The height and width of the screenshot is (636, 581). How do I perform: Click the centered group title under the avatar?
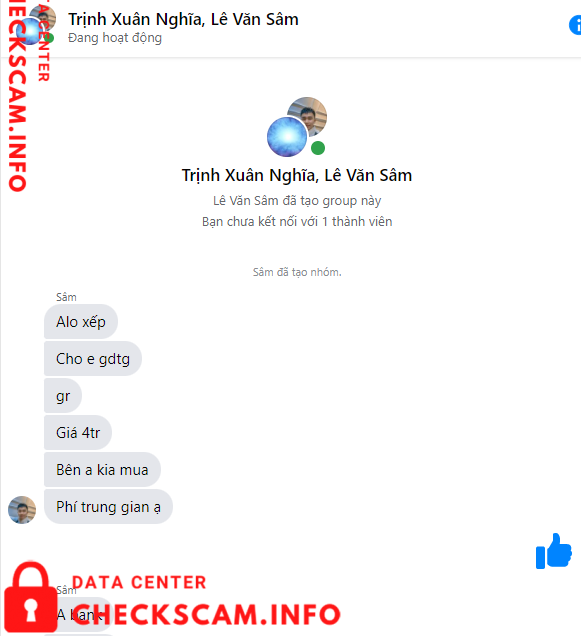click(297, 175)
